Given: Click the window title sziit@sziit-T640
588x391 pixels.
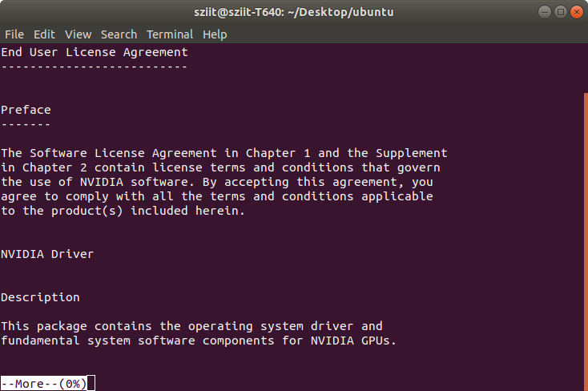Looking at the screenshot, I should coord(294,12).
